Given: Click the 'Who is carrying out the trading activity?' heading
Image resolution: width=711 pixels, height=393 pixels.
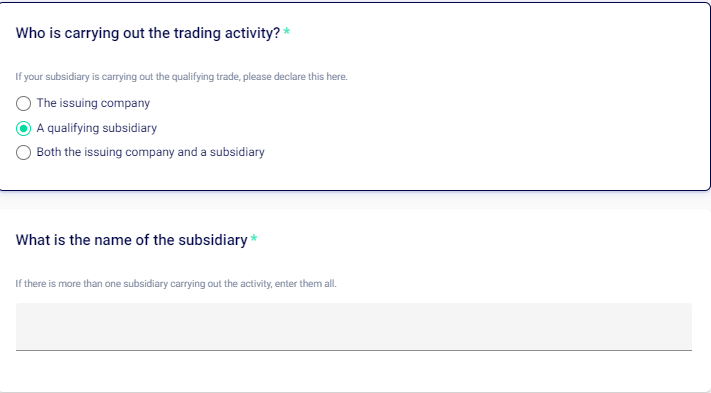Looking at the screenshot, I should point(148,33).
